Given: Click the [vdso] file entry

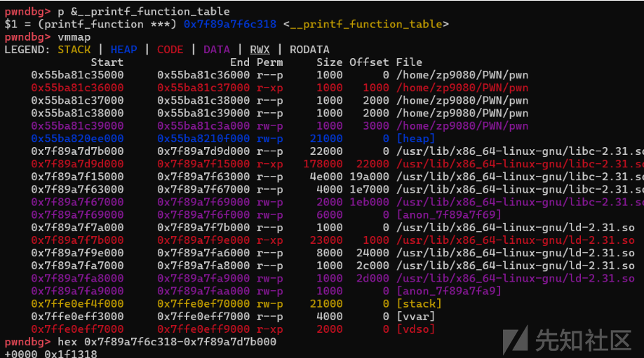Looking at the screenshot, I should (415, 329).
